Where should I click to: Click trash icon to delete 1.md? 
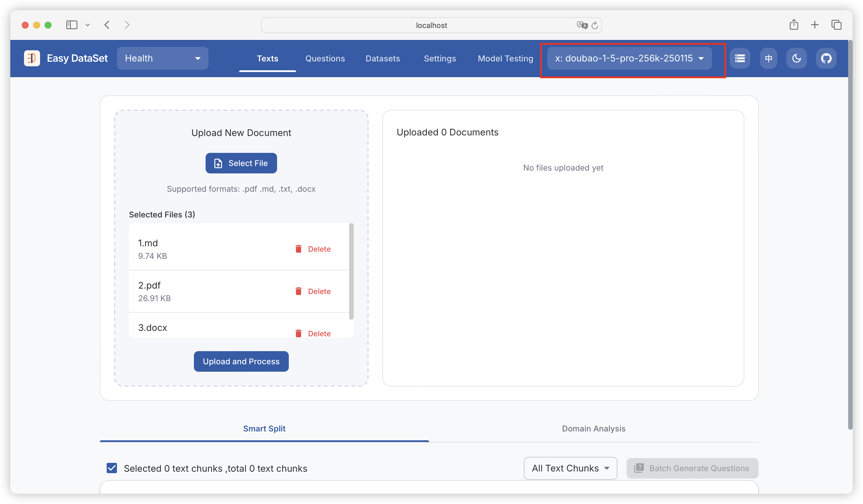(x=298, y=249)
